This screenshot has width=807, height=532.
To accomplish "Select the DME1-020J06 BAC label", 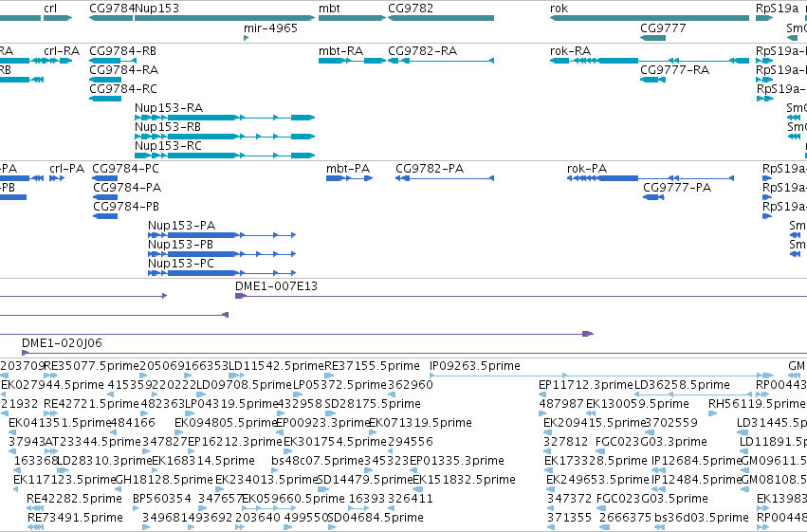I will pyautogui.click(x=62, y=342).
